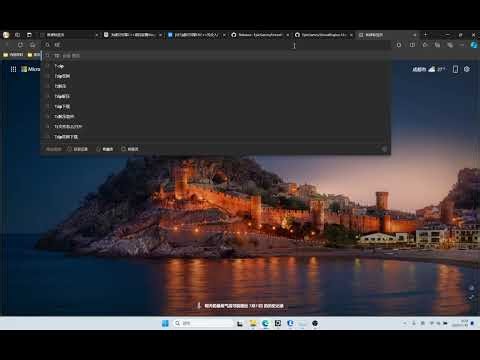Open the Settings and more ellipsis menu
The image size is (480, 360).
tap(462, 45)
